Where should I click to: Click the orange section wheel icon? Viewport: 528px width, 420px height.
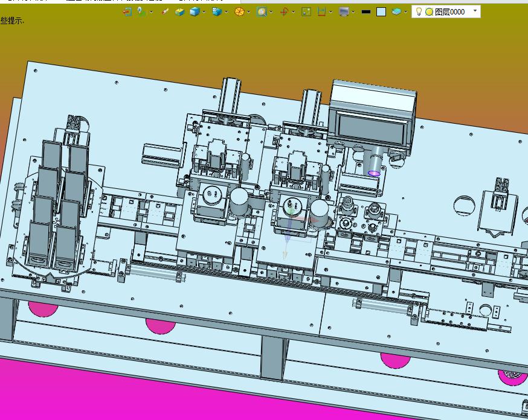click(x=239, y=12)
